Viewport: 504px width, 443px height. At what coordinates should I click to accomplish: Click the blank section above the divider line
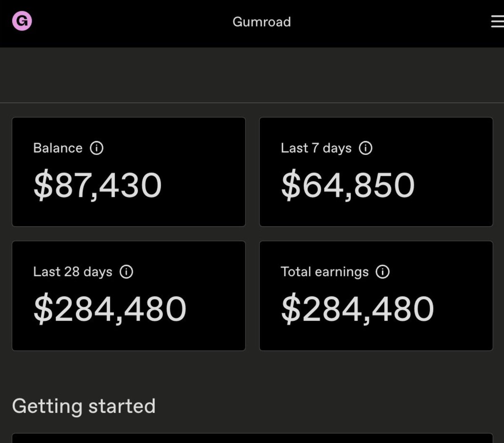(x=252, y=76)
